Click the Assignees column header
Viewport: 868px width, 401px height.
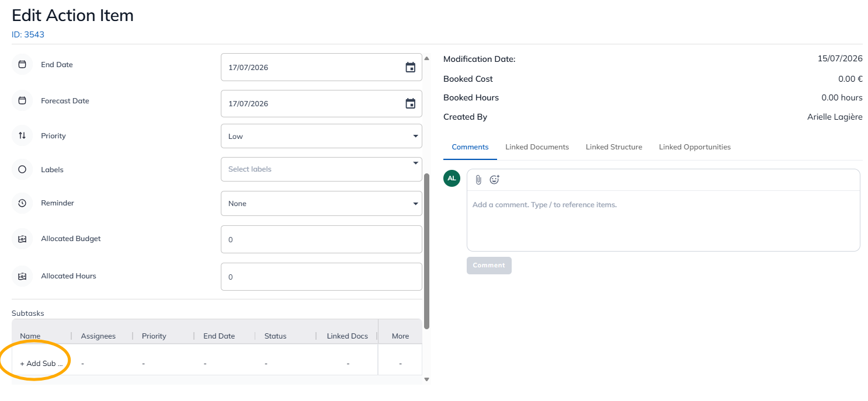tap(98, 336)
